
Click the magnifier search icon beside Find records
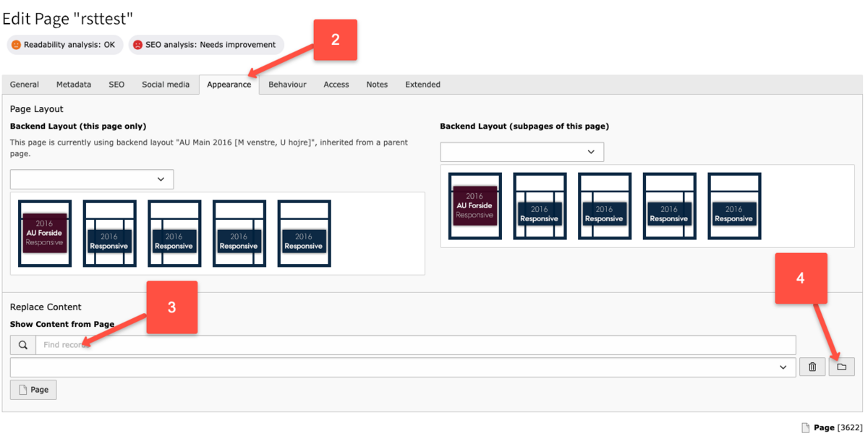pyautogui.click(x=23, y=345)
